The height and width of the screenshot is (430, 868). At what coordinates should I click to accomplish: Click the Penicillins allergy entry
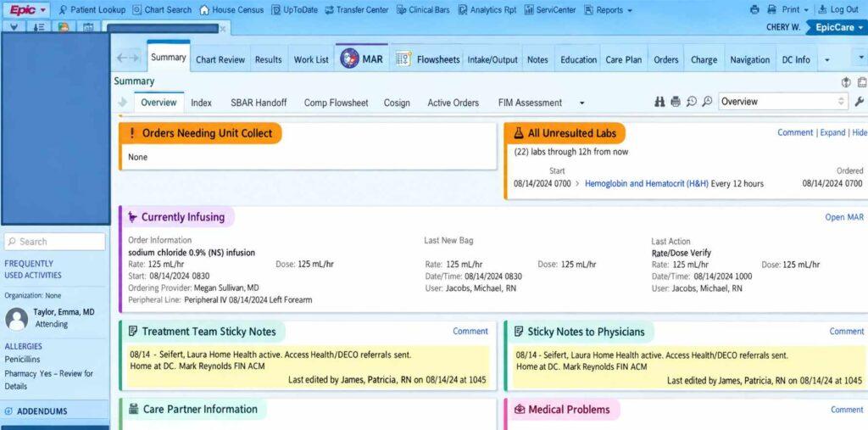point(23,359)
